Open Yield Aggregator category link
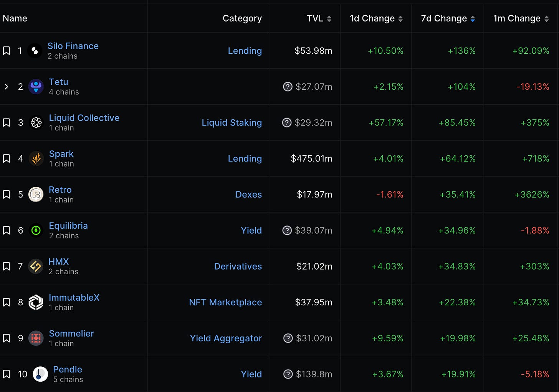559x392 pixels. pos(226,338)
